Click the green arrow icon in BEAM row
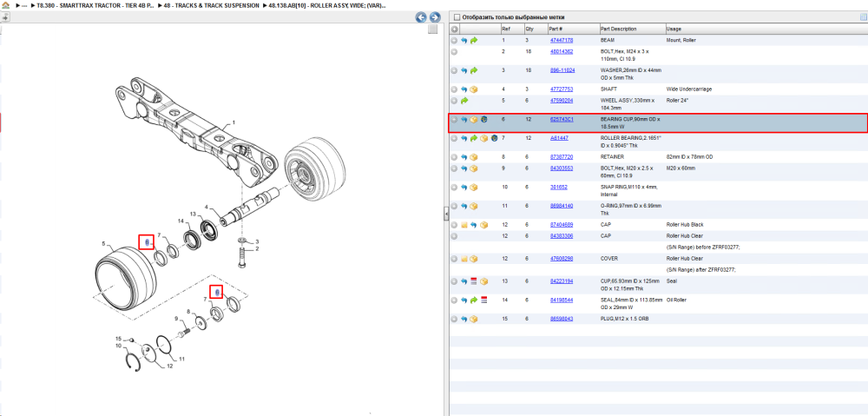Image resolution: width=868 pixels, height=416 pixels. coord(474,41)
